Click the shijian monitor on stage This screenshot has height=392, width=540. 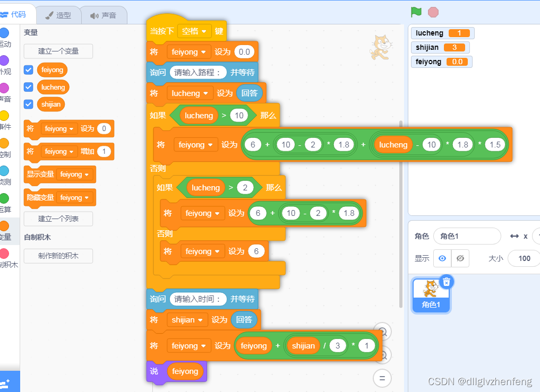tap(440, 48)
